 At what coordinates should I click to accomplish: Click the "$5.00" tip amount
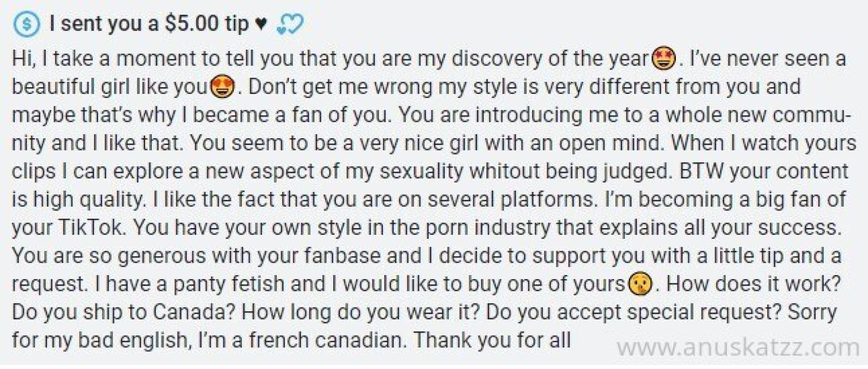191,24
